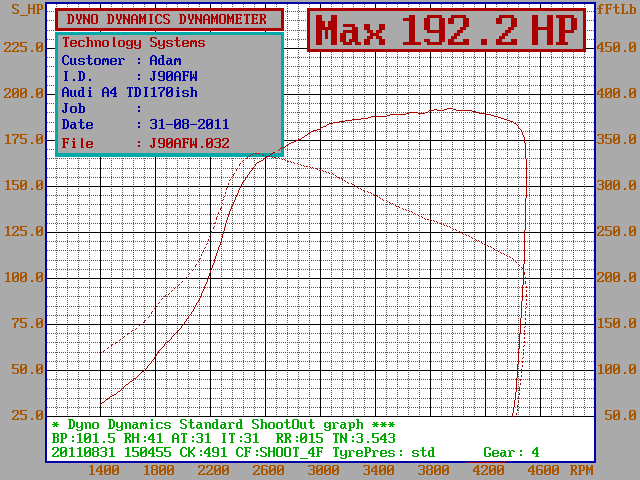Click left axis value '175.0'
Viewport: 640px width, 480px height.
23,140
